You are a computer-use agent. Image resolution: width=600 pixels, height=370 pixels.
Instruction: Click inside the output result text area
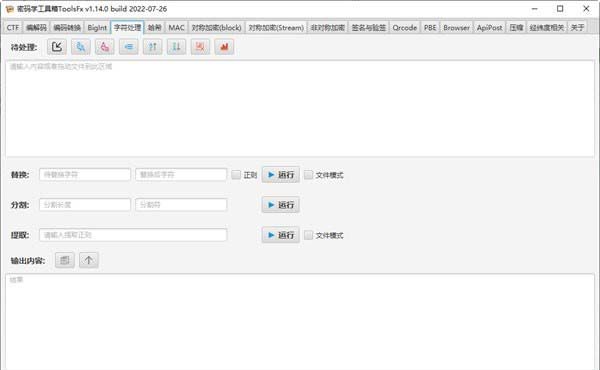[x=300, y=322]
